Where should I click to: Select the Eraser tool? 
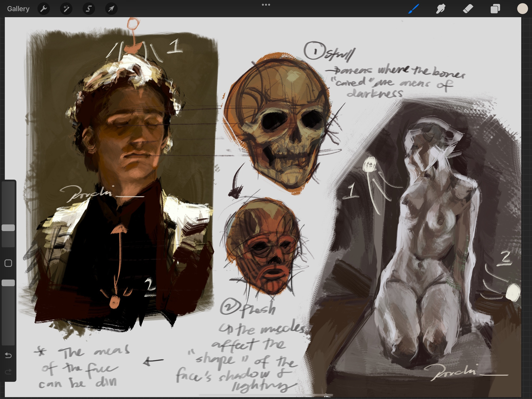[468, 9]
